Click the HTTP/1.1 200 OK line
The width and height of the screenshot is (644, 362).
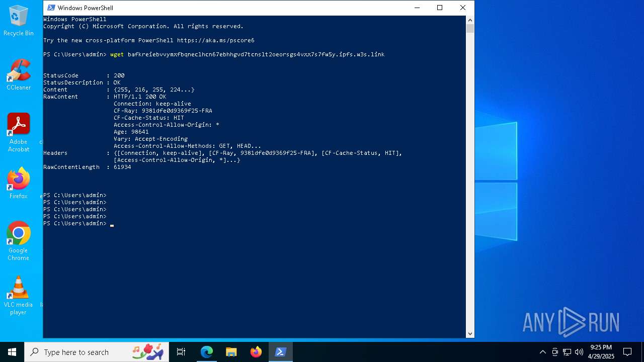140,97
